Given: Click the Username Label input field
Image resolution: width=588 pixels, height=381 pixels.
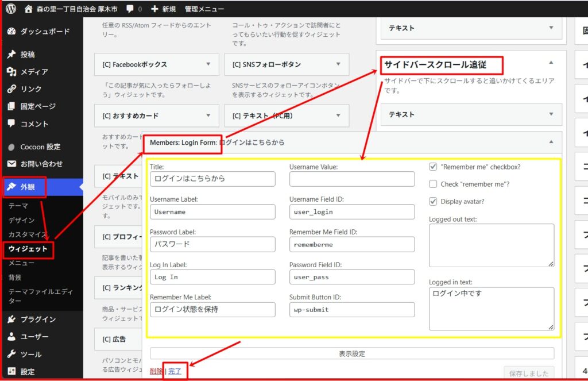Looking at the screenshot, I should pyautogui.click(x=212, y=211).
